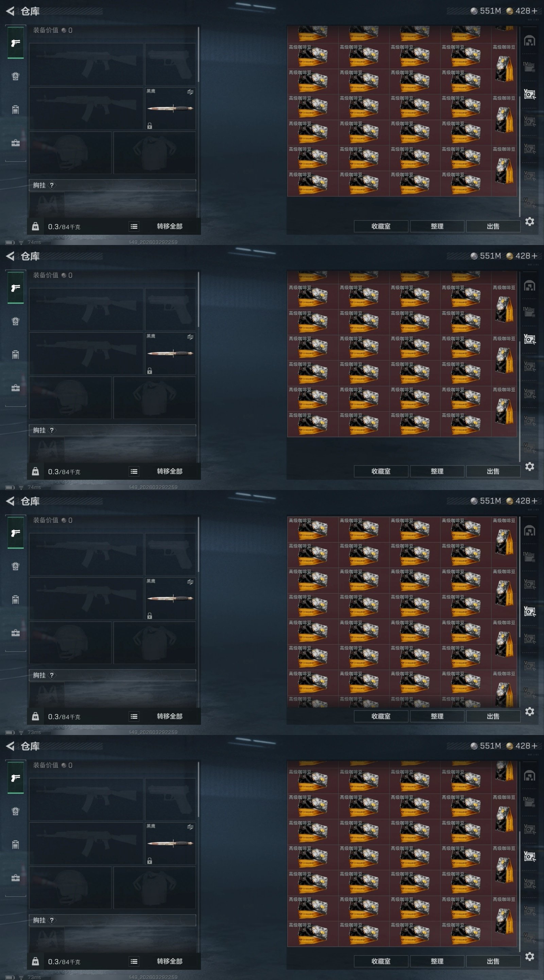Toggle weight lock icon beside 0.3/84千克 in topmost screenshot
Image resolution: width=544 pixels, height=980 pixels.
35,226
